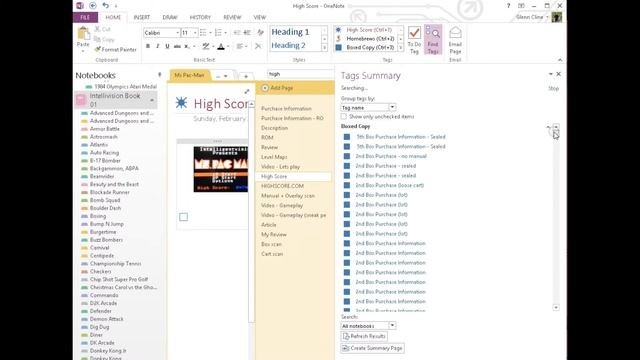Open the Tags Summary pane options arrow

[x=551, y=74]
